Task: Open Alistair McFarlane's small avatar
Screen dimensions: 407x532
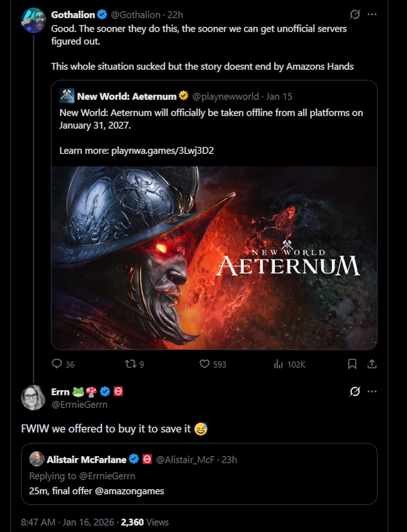Action: point(37,459)
